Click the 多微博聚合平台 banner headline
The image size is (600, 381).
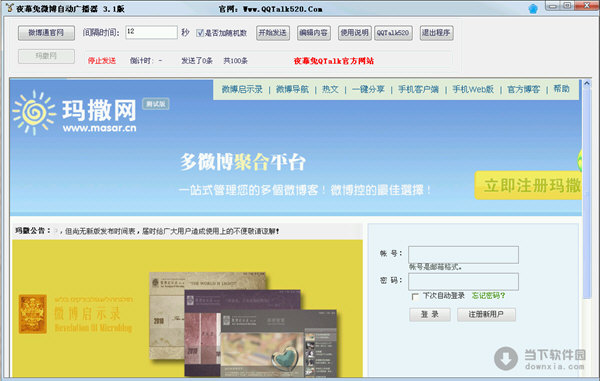click(243, 162)
